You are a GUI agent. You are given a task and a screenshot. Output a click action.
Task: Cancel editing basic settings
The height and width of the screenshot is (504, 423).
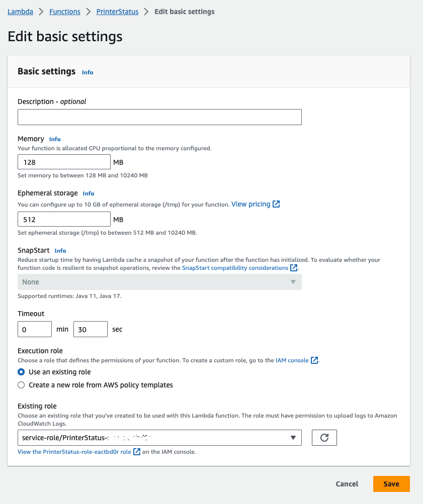[347, 484]
